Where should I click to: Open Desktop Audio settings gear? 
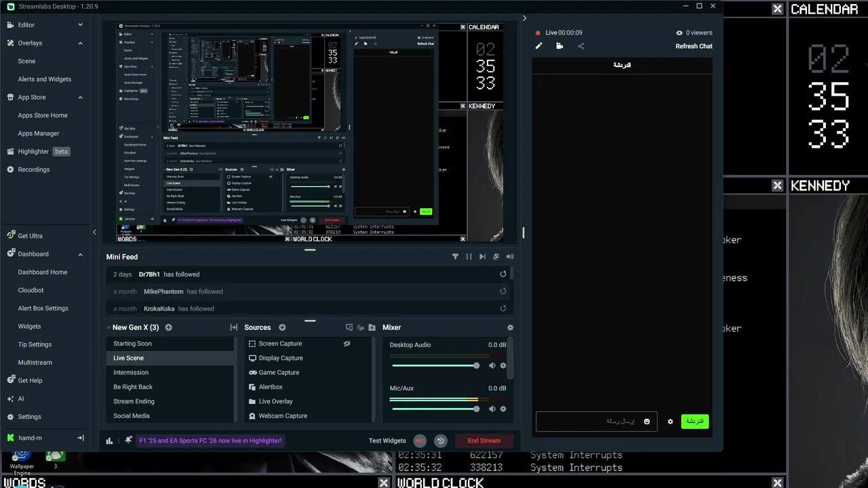[x=503, y=365]
